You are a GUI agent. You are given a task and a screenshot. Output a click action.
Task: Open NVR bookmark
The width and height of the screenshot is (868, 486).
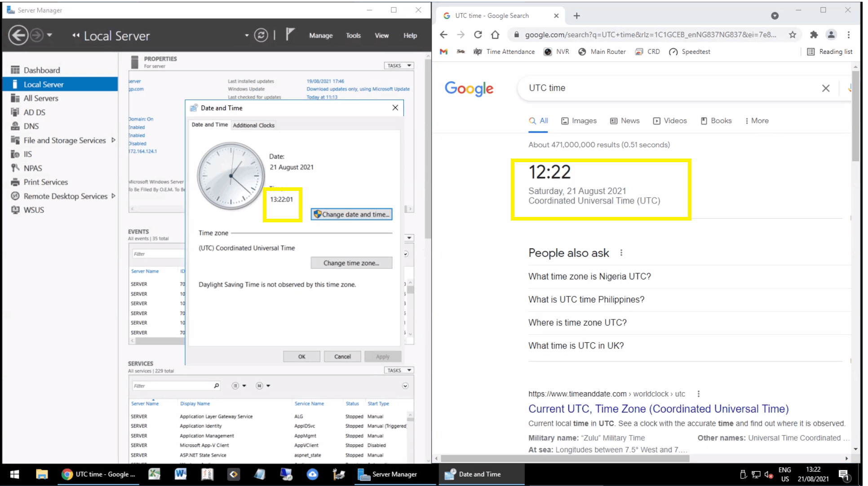pyautogui.click(x=556, y=52)
